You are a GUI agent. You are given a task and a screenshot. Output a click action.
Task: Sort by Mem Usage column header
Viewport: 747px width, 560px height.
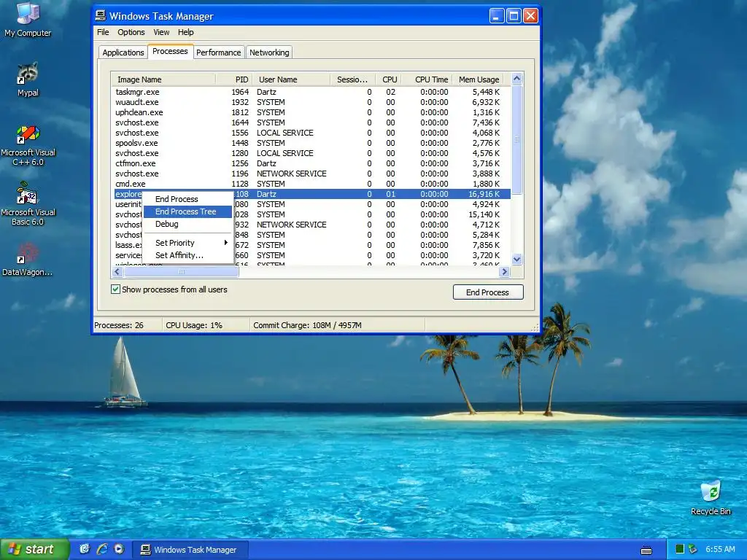click(476, 79)
